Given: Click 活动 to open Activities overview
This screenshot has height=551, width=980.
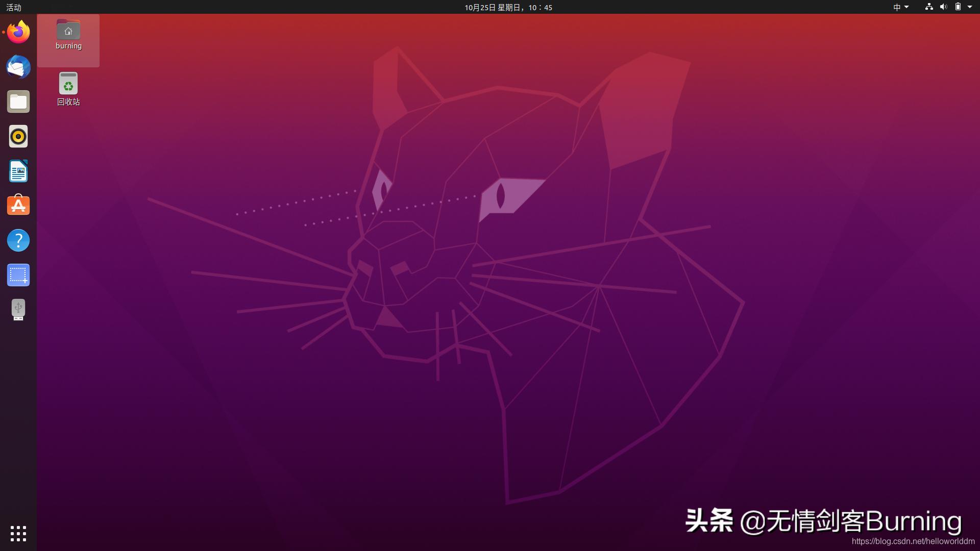Looking at the screenshot, I should point(14,7).
